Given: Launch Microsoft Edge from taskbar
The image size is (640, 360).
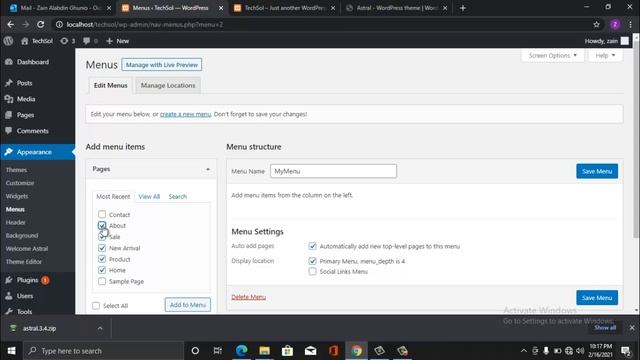Looking at the screenshot, I should point(241,351).
